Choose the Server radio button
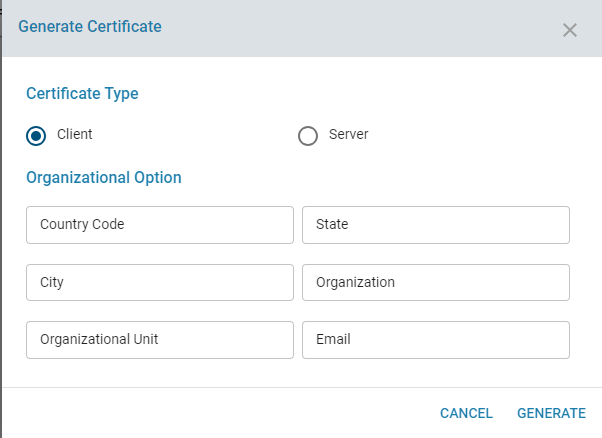 pos(308,136)
